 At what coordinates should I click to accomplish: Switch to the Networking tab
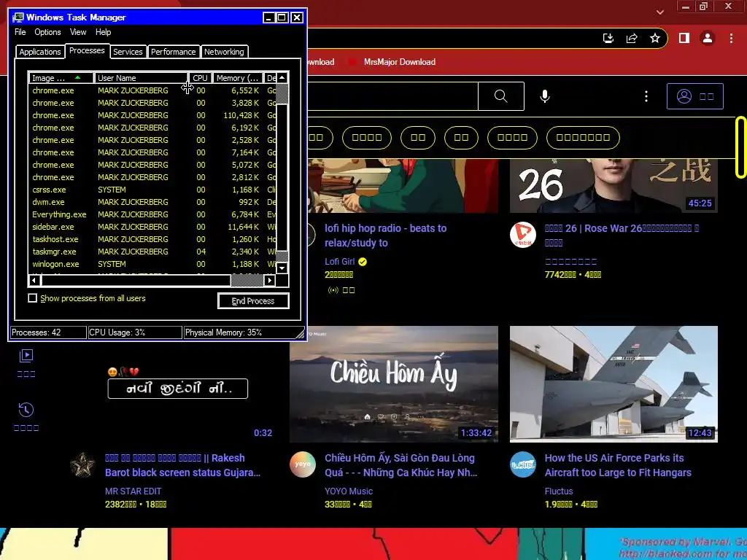(224, 52)
